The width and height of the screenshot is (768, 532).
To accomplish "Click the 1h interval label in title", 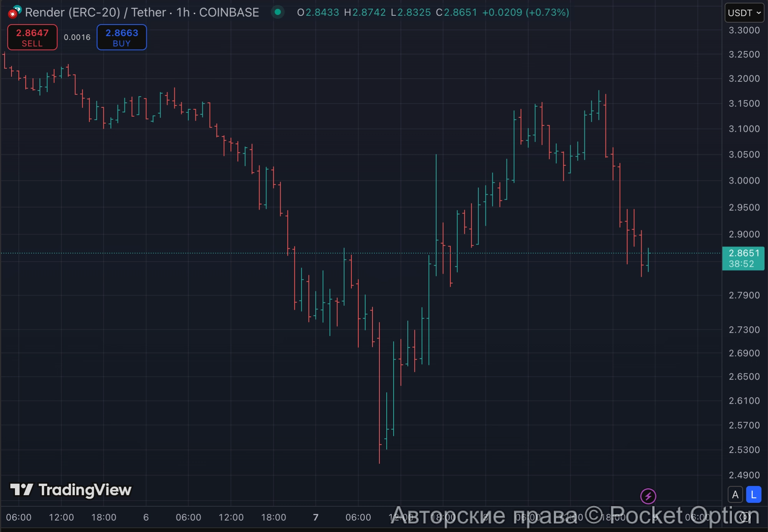I will (183, 12).
